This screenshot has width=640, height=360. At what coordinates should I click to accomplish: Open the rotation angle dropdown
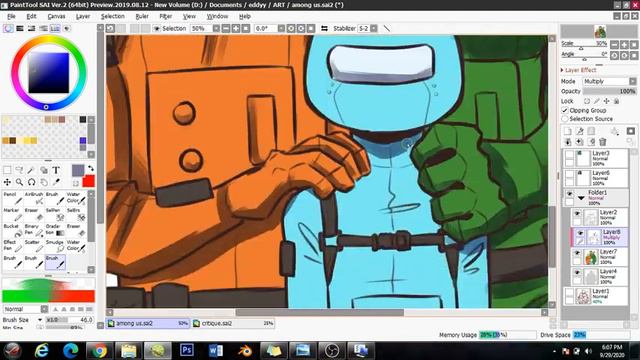pos(281,29)
